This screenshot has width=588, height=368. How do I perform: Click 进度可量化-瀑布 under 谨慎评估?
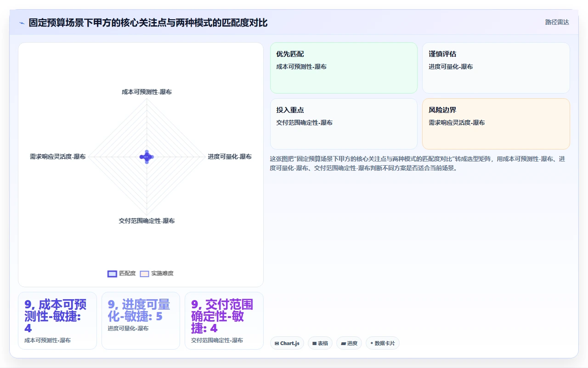click(x=451, y=67)
